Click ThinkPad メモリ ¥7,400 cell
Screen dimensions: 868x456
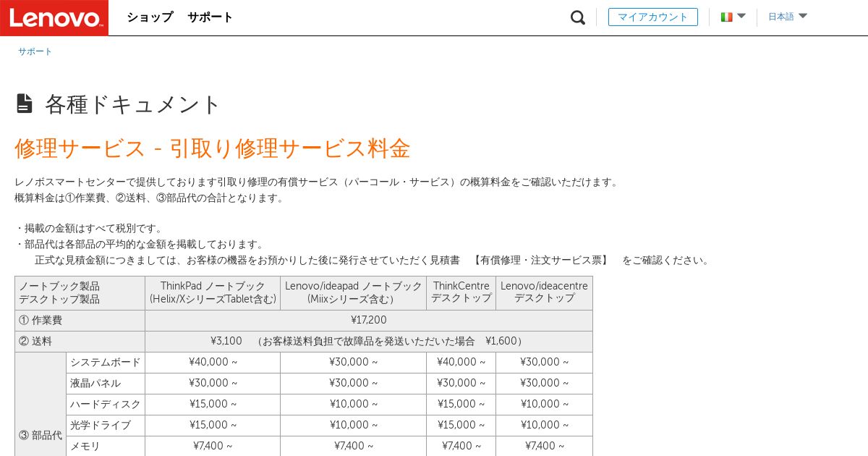(213, 446)
